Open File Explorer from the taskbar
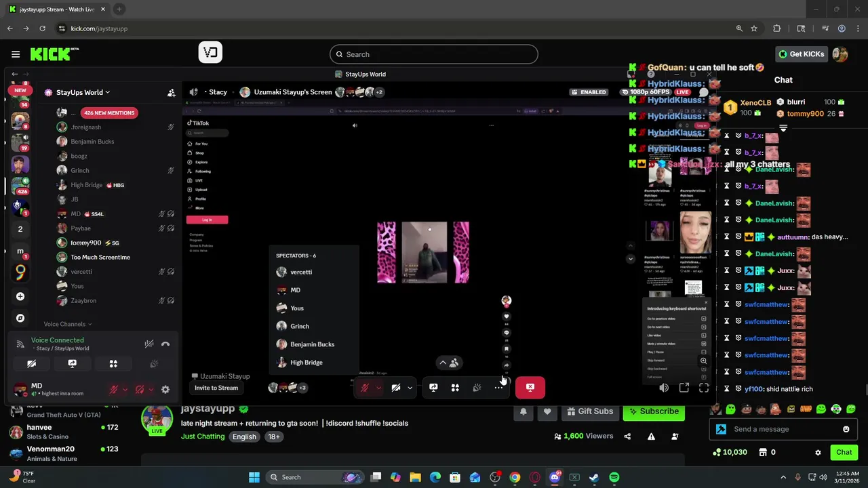Viewport: 868px width, 488px height. click(415, 477)
